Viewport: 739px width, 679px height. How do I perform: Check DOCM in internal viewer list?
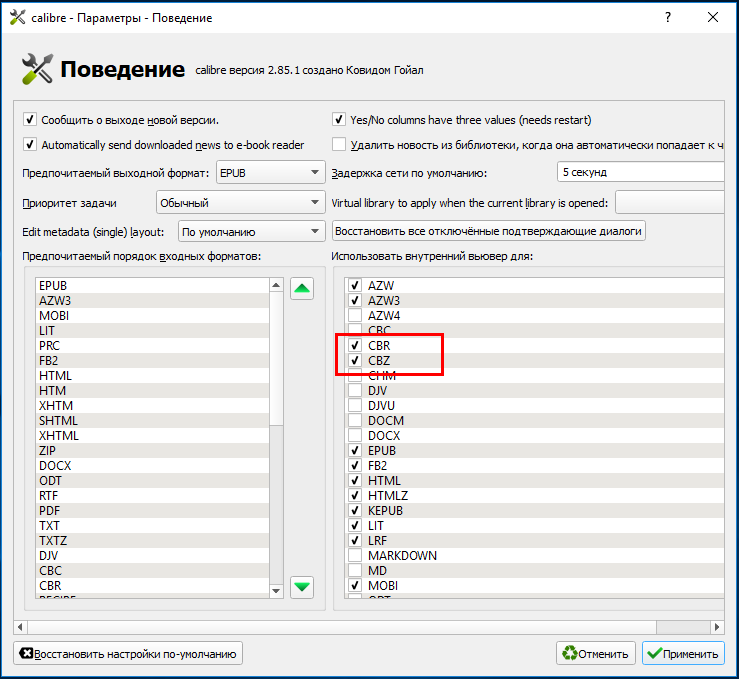pyautogui.click(x=355, y=421)
